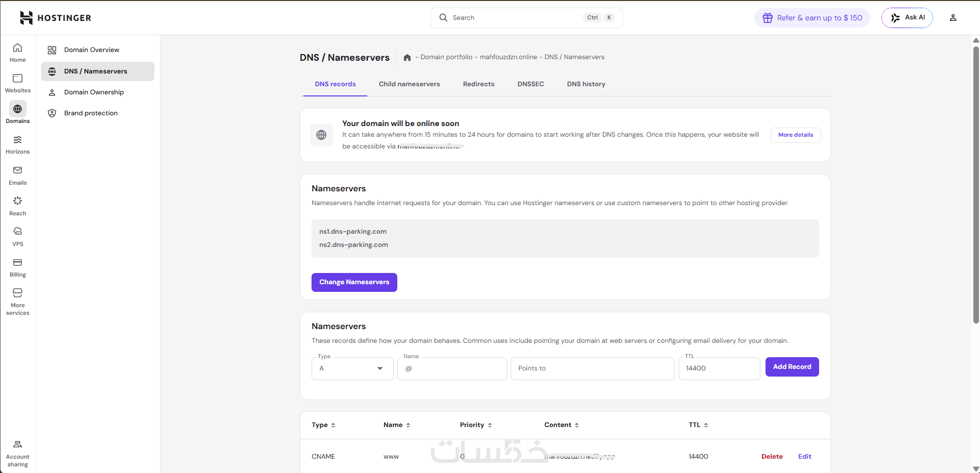The height and width of the screenshot is (473, 980).
Task: Click the Change Nameservers button
Action: [x=354, y=282]
